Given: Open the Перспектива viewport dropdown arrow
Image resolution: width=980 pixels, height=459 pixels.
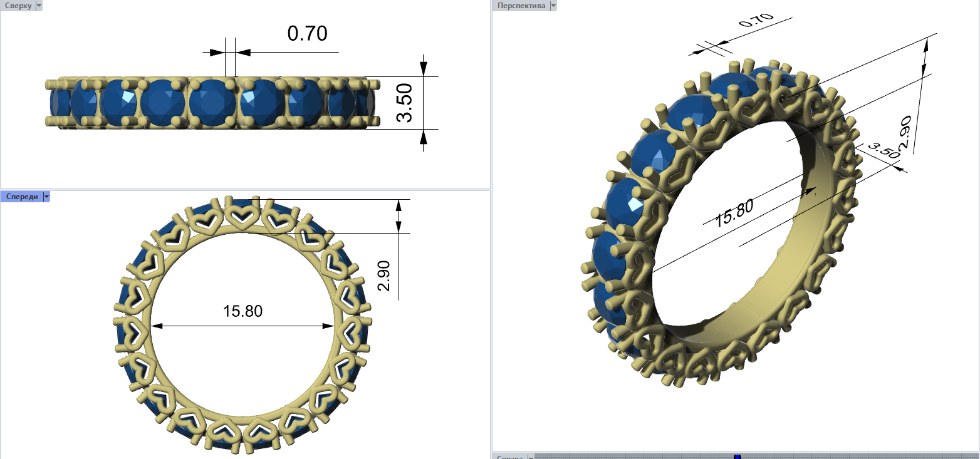Looking at the screenshot, I should pos(553,6).
